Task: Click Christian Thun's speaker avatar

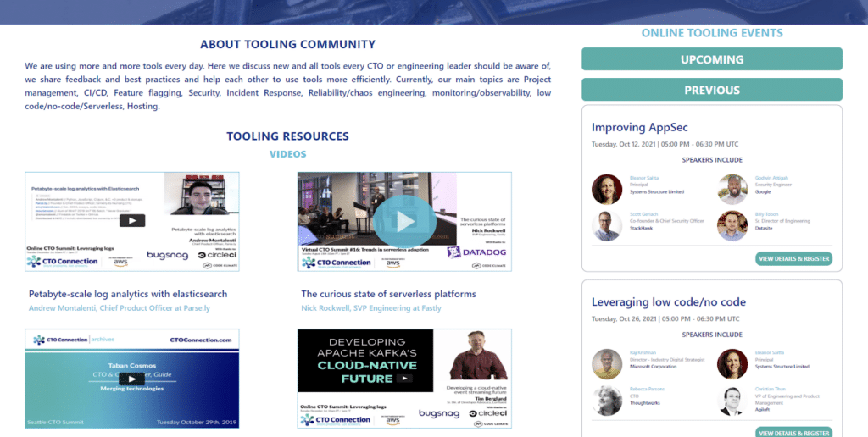Action: point(732,401)
